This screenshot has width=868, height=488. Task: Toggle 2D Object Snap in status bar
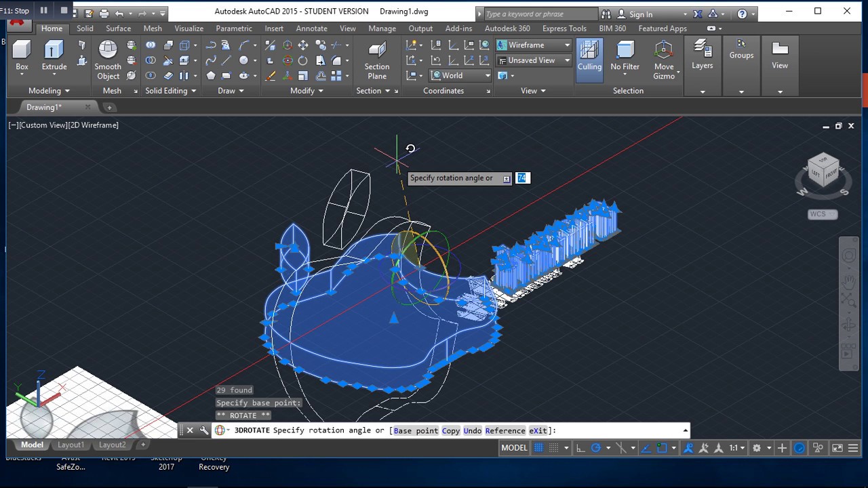click(x=662, y=448)
